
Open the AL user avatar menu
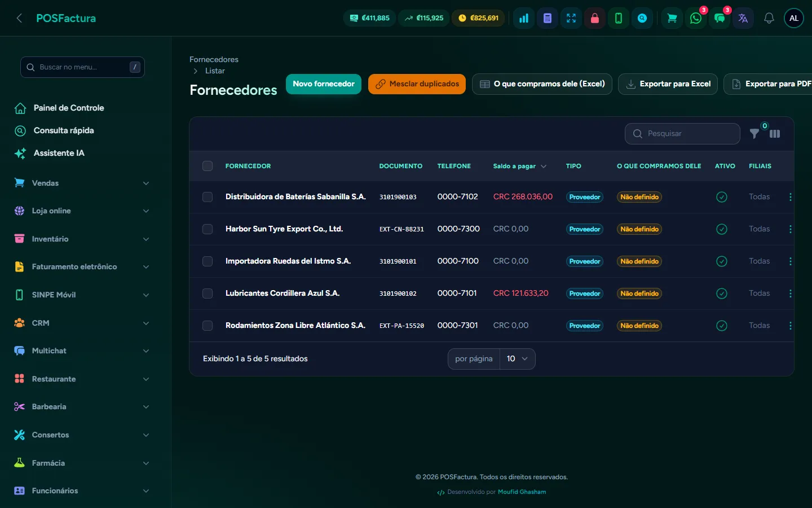pos(794,18)
